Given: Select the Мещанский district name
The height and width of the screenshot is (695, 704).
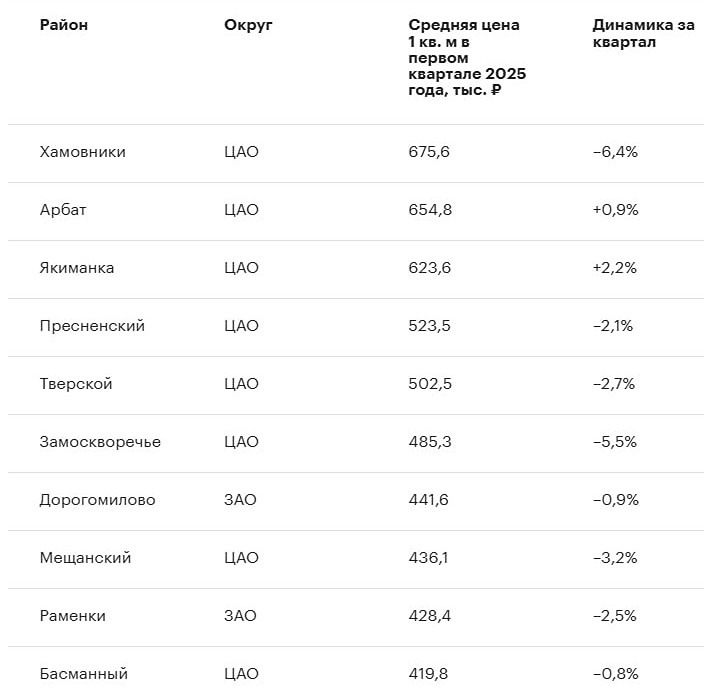Looking at the screenshot, I should click(86, 558).
